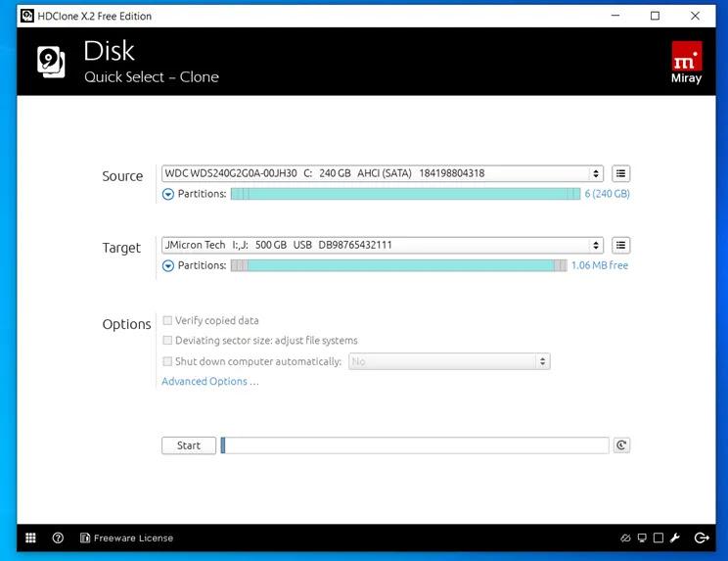This screenshot has width=728, height=561.
Task: Click the hidden eye icon in bottom bar
Action: pos(625,538)
